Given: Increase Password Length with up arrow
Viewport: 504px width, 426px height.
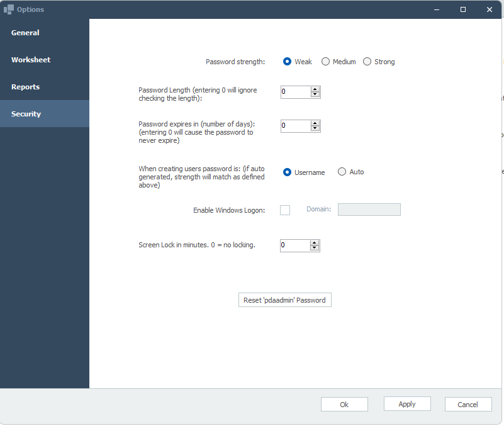Looking at the screenshot, I should pos(315,89).
